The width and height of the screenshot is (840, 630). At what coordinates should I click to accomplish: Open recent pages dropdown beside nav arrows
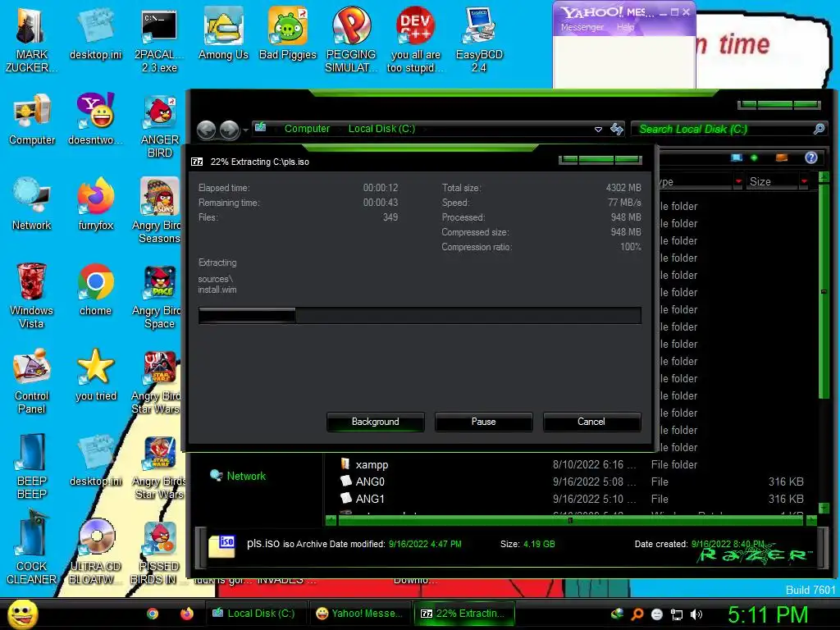[245, 130]
